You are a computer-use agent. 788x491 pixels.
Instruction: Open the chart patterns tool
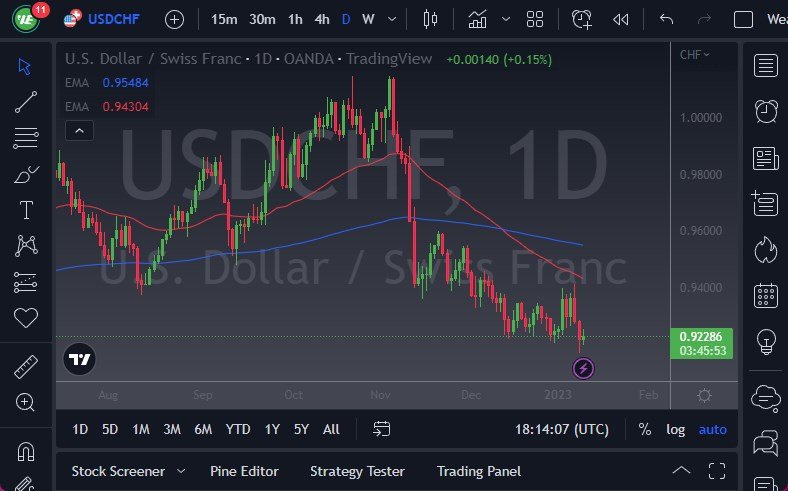26,246
